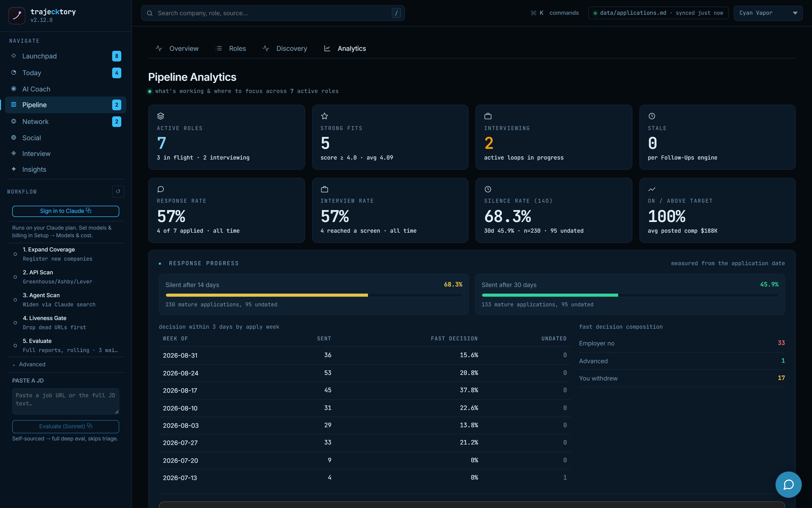Click the Employer no count 33
This screenshot has height=508, width=812.
click(x=781, y=343)
